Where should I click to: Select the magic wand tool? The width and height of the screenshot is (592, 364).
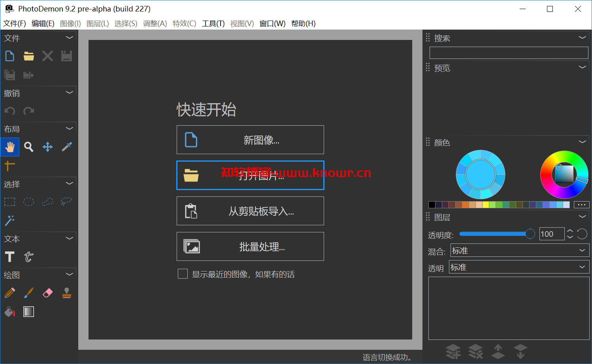tap(10, 221)
